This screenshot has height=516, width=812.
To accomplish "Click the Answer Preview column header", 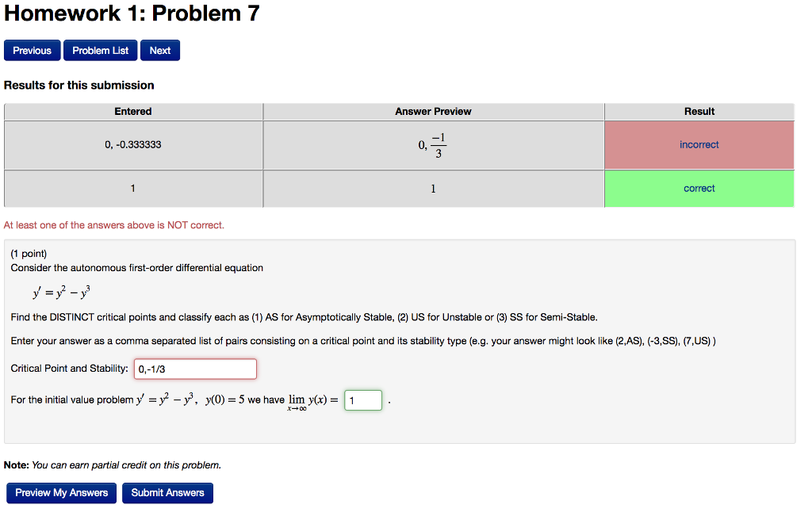I will 433,111.
